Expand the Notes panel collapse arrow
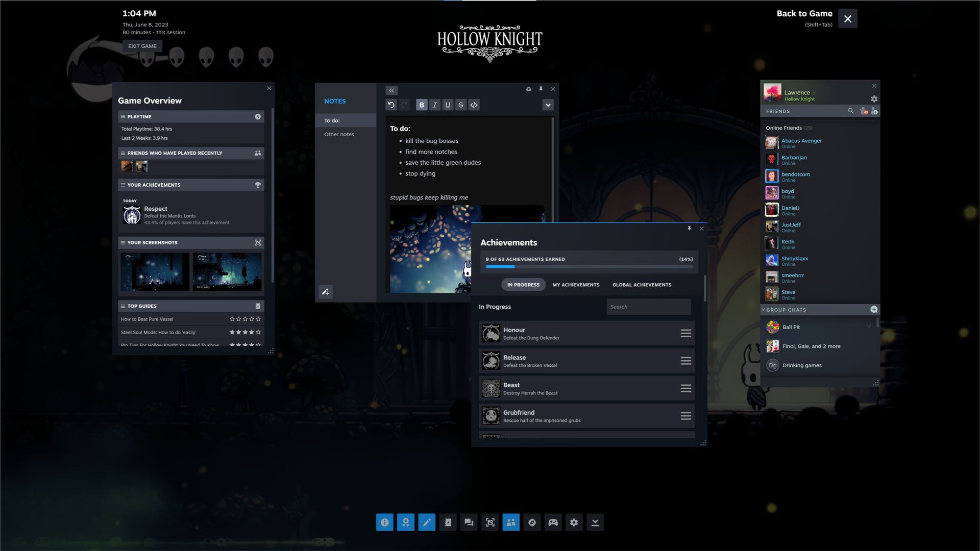 (x=391, y=90)
